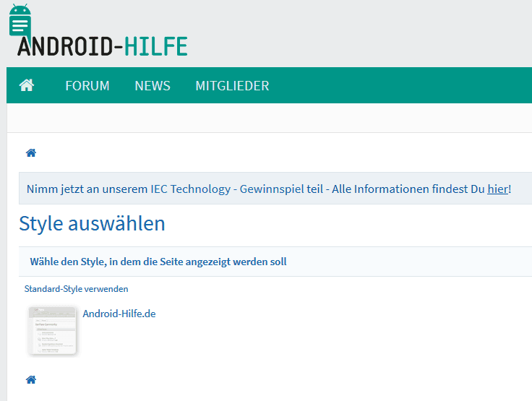Click the Android-Hilfe logo

click(x=98, y=30)
